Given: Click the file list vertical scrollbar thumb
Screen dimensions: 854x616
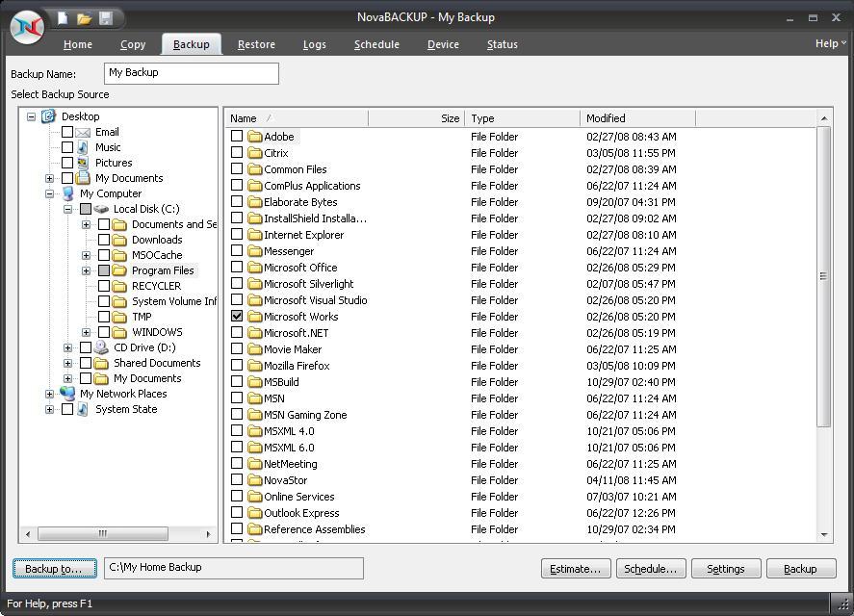Looking at the screenshot, I should pos(823,276).
